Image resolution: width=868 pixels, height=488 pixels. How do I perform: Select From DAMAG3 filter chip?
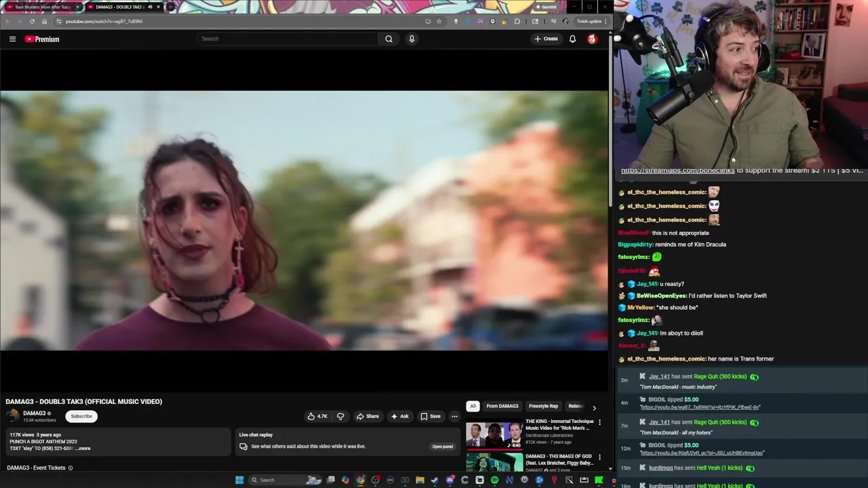pos(502,406)
